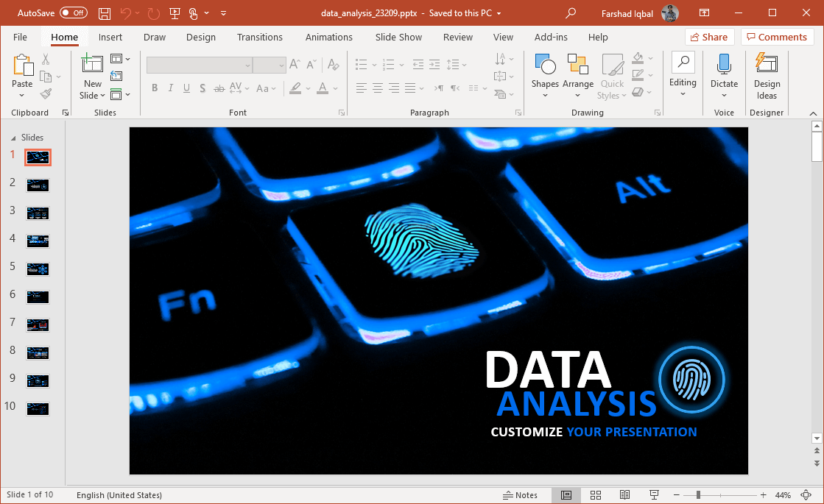Image resolution: width=824 pixels, height=504 pixels.
Task: Toggle the Notes pane
Action: pos(520,495)
